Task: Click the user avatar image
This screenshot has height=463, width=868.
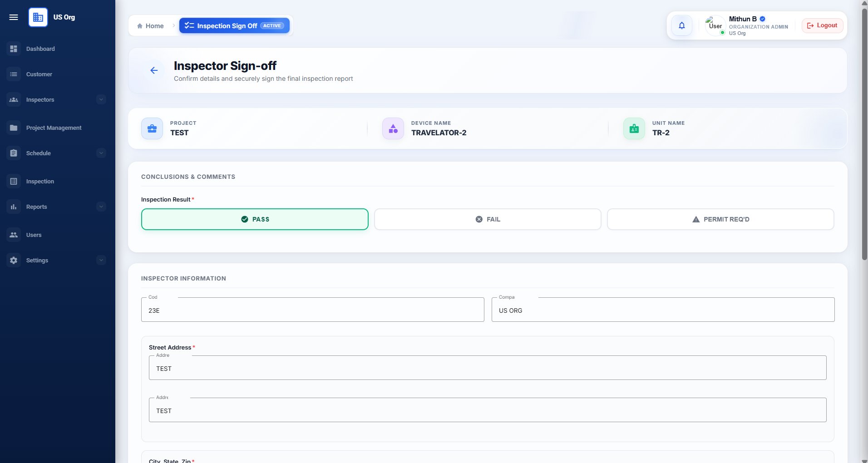Action: pos(715,25)
